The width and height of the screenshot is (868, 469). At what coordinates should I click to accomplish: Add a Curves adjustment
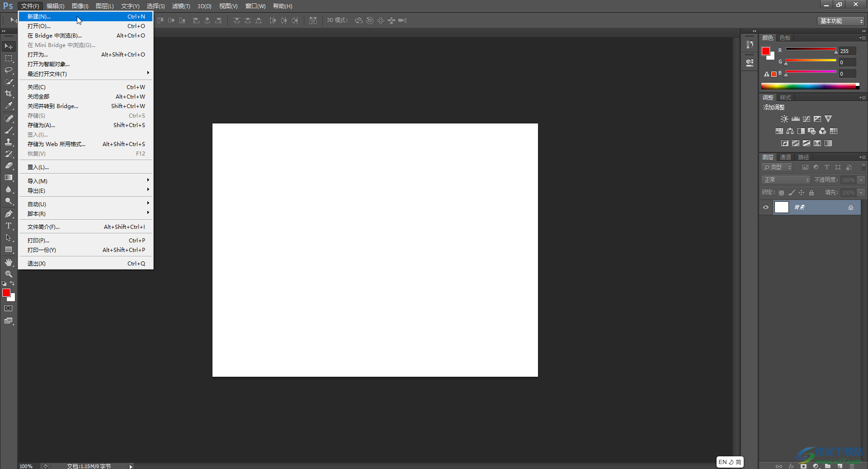(x=807, y=119)
